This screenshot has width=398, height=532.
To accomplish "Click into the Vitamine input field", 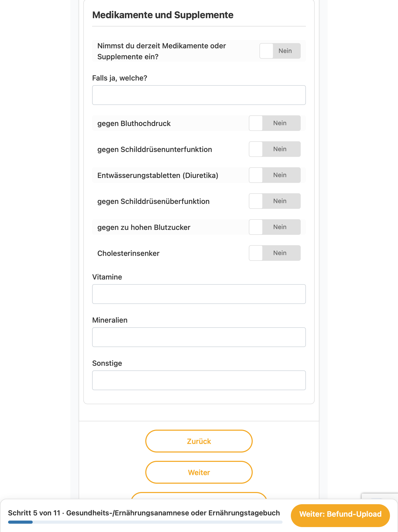I will [x=199, y=294].
